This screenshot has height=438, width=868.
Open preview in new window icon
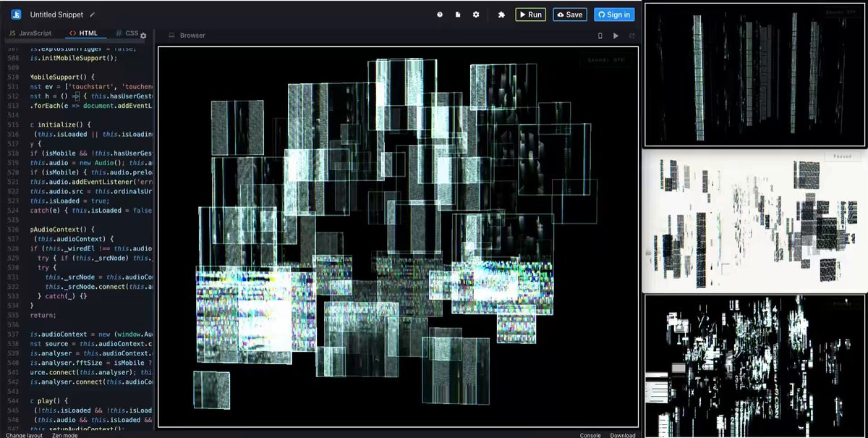tap(631, 35)
